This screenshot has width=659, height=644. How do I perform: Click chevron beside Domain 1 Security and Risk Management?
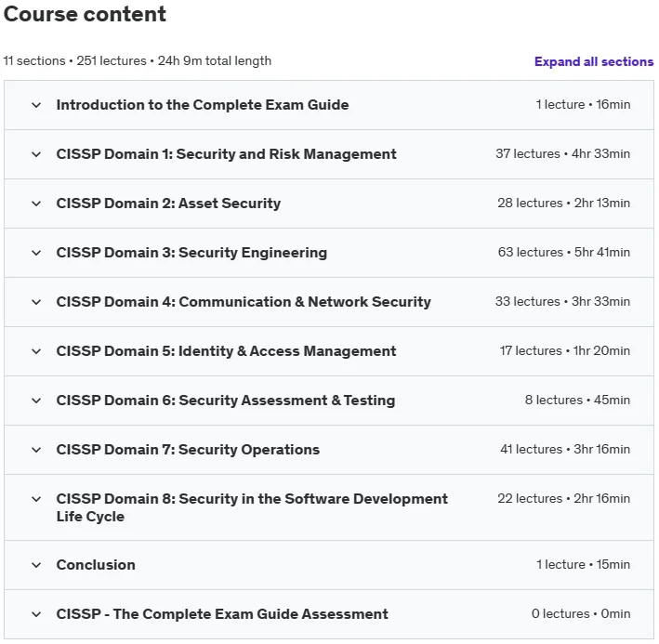pos(36,154)
